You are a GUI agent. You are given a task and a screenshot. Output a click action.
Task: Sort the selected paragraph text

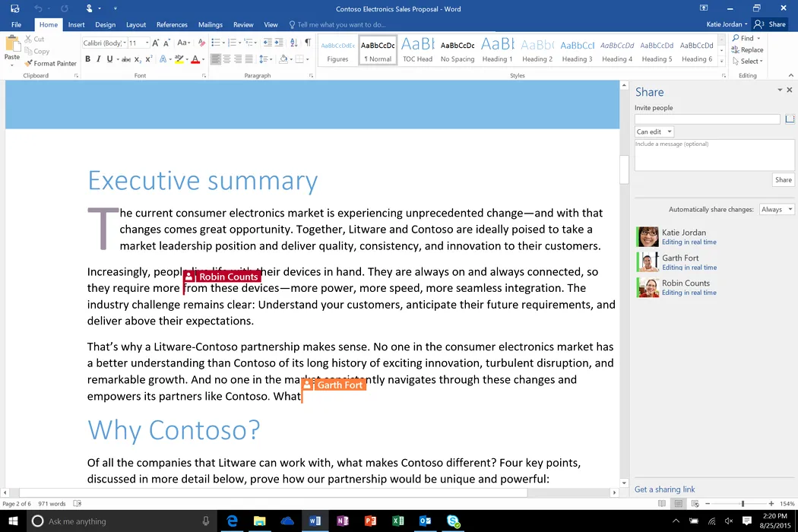(x=293, y=43)
